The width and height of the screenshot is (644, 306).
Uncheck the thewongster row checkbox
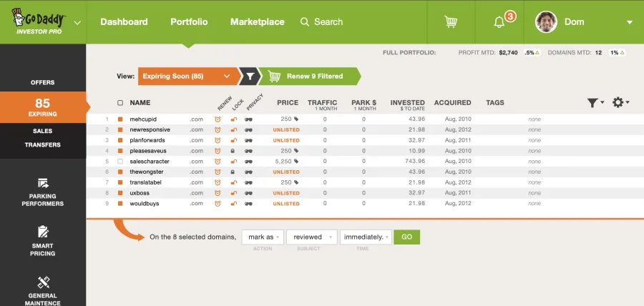pyautogui.click(x=120, y=172)
